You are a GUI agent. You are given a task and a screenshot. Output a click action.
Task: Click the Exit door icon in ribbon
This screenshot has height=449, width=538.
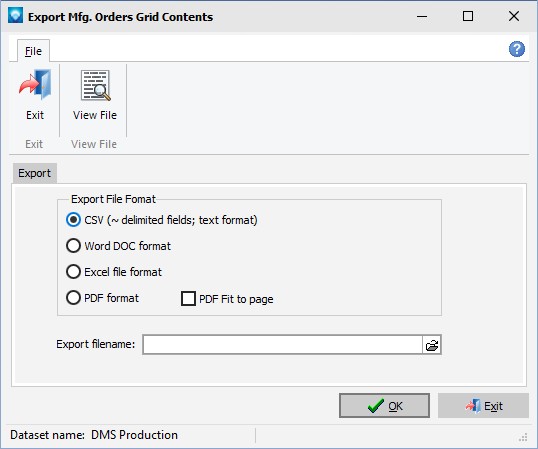click(x=35, y=84)
